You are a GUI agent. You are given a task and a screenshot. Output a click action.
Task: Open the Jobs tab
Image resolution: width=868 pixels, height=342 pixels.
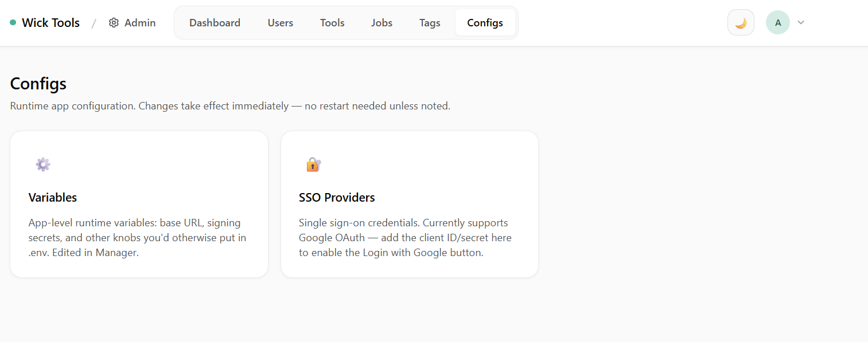[382, 23]
